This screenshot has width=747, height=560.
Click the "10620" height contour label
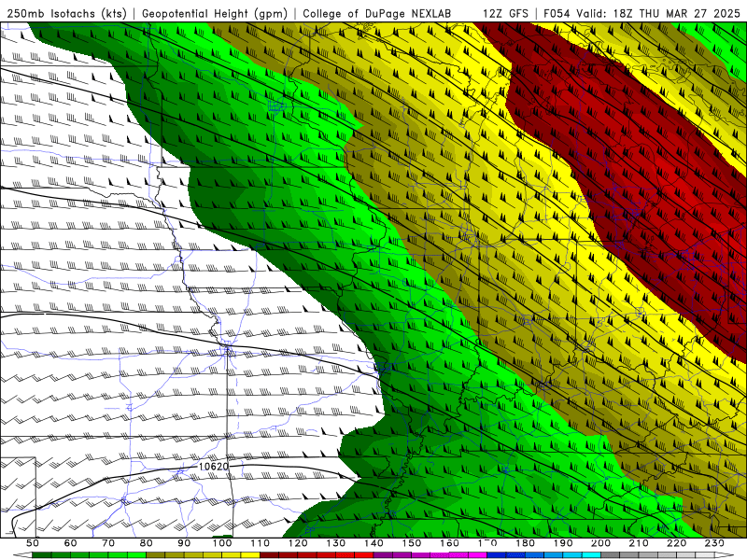[x=214, y=466]
